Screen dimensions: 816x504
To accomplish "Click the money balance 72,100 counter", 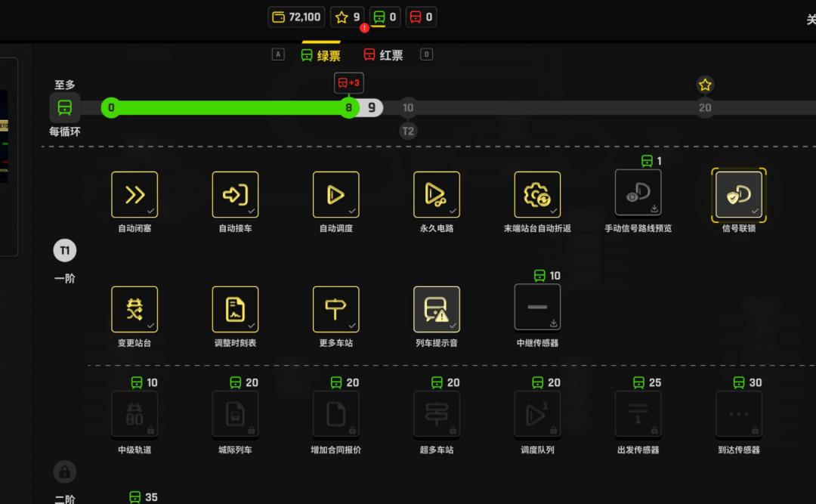I will coord(296,17).
